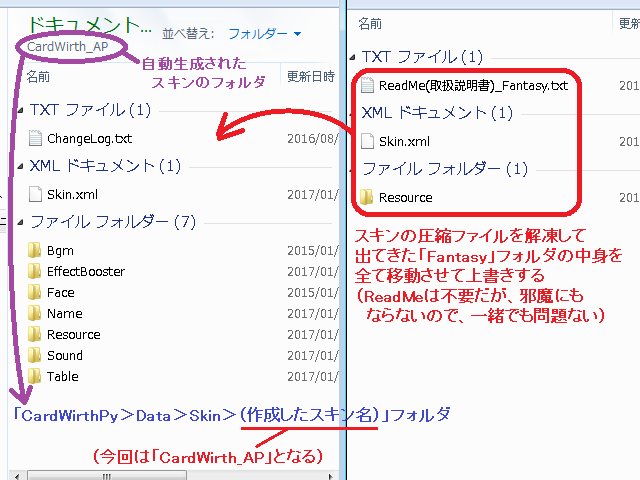Open the Bgm folder icon
Screen dimensions: 640x480
click(x=35, y=250)
